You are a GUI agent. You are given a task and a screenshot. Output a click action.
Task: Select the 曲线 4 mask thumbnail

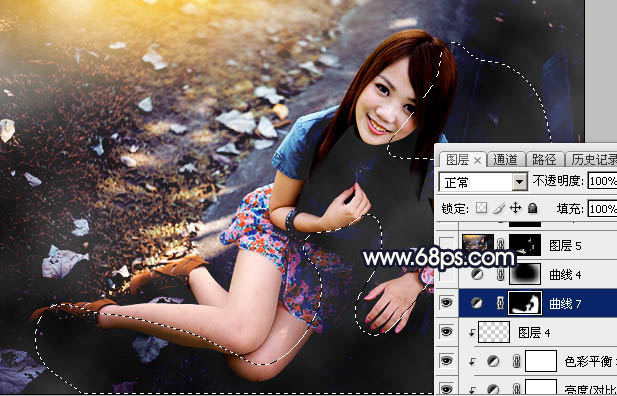(x=525, y=274)
